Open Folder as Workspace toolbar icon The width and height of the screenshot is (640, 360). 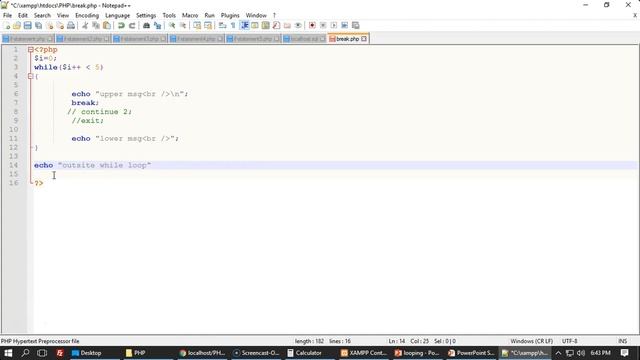pos(287,25)
